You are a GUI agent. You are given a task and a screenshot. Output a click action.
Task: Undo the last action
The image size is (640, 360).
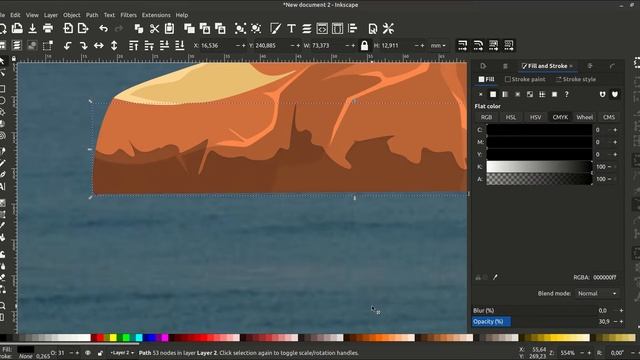tap(104, 28)
